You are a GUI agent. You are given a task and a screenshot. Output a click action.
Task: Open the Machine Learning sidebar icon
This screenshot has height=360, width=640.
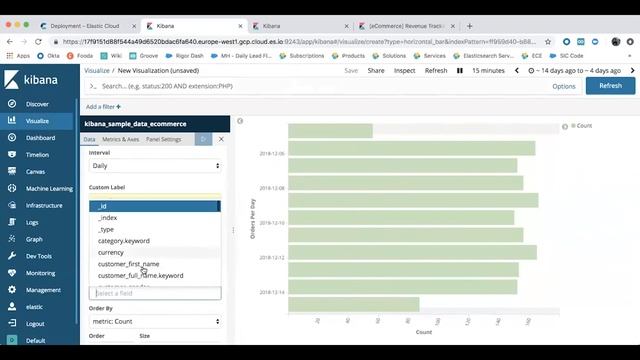click(12, 188)
